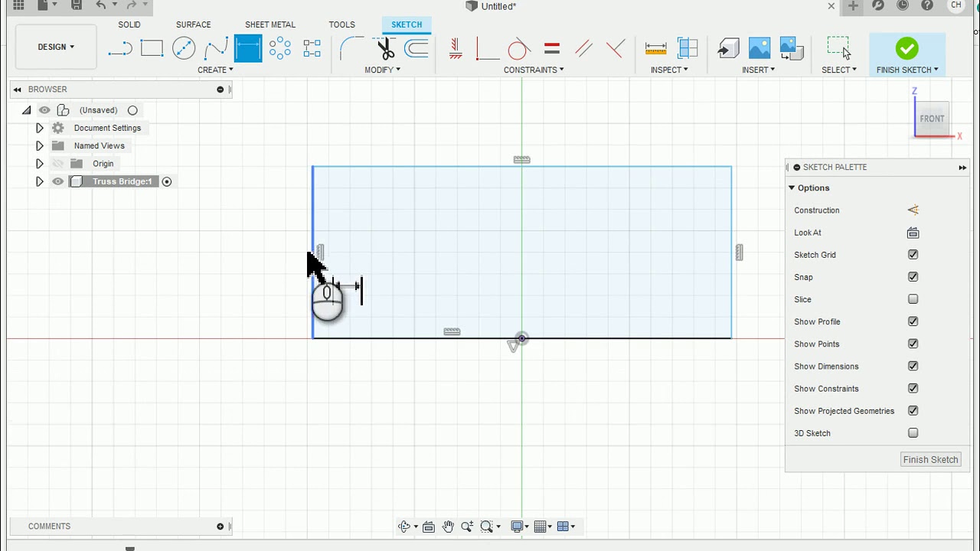Apply the Equal constraint
Screen dimensions: 980x551
[x=552, y=49]
